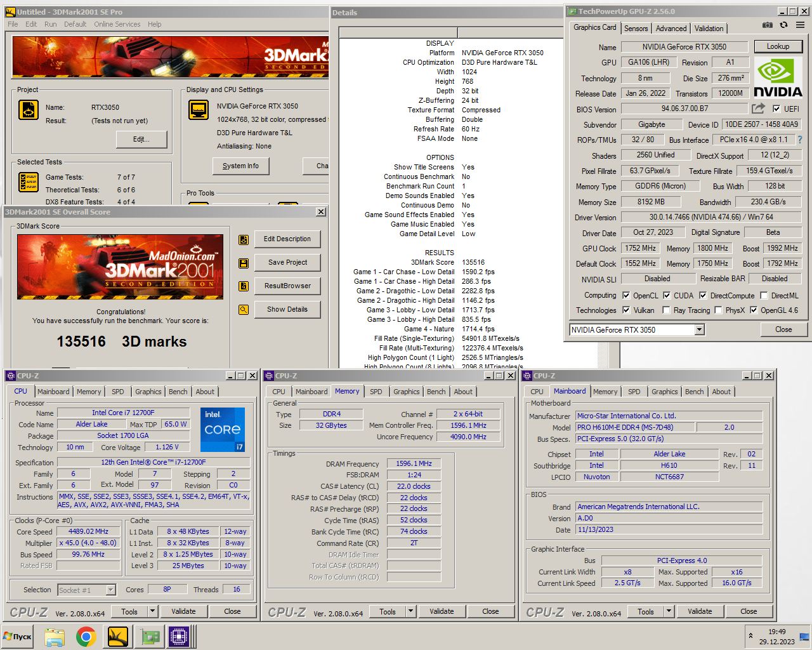Image resolution: width=812 pixels, height=650 pixels.
Task: Click the BIOS export share icon in GPU-Z
Action: pyautogui.click(x=758, y=109)
